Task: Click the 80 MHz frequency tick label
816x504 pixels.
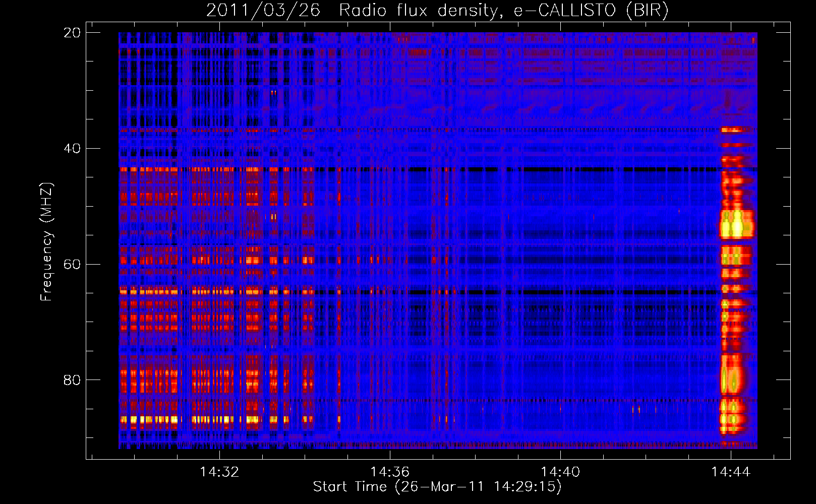Action: pyautogui.click(x=72, y=380)
